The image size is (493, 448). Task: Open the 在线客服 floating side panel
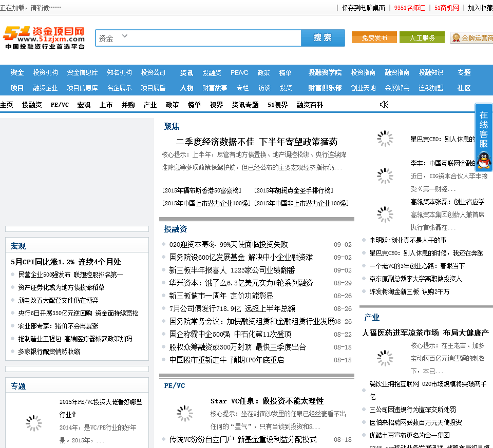(x=484, y=129)
